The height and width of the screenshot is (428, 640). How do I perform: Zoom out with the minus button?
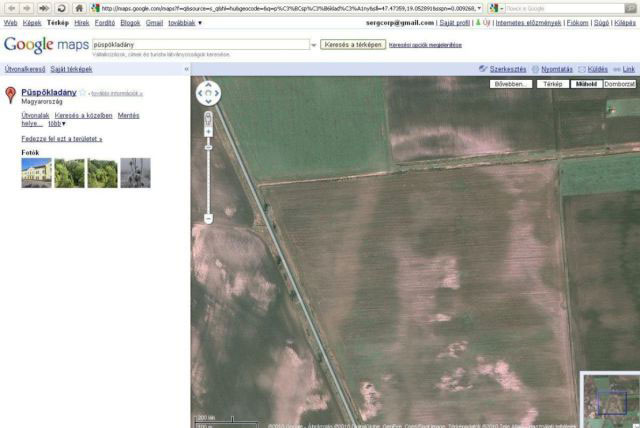click(208, 219)
